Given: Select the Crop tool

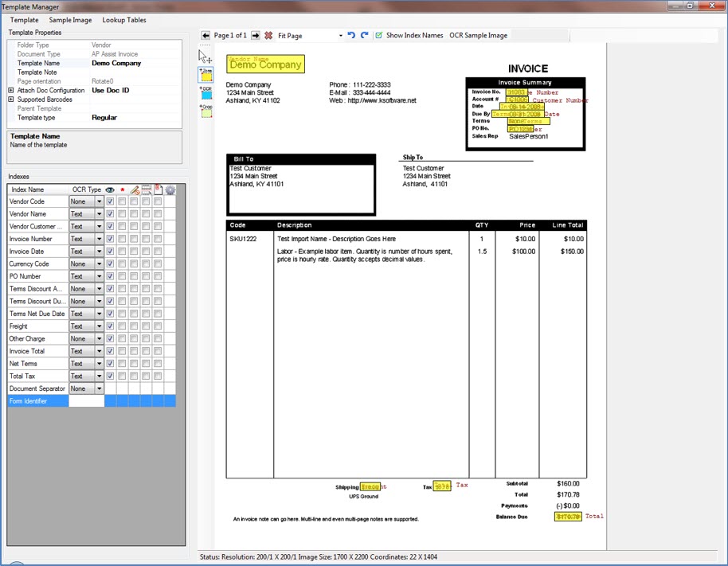Looking at the screenshot, I should (x=206, y=111).
